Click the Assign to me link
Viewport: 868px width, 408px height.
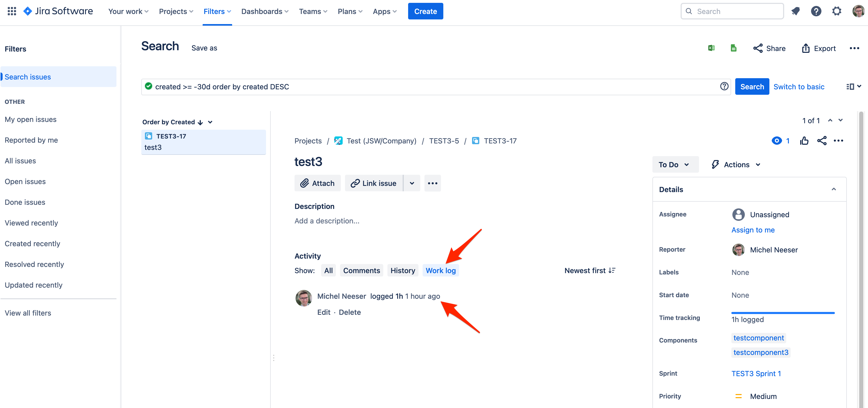coord(753,230)
